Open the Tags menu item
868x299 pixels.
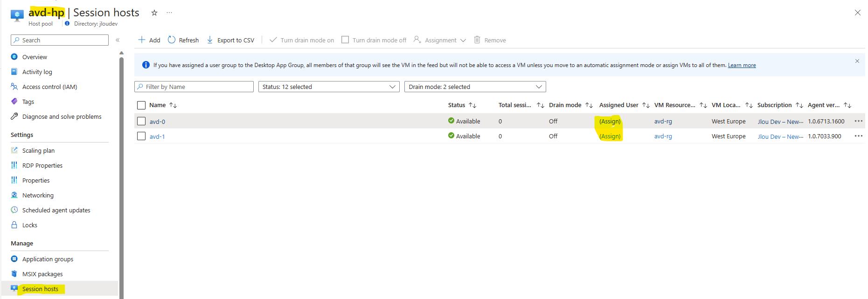(x=28, y=102)
